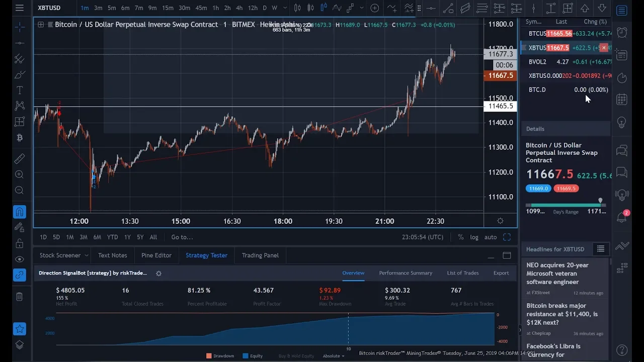The image size is (644, 362).
Task: Hide all drawing tools with eye icon
Action: (x=19, y=259)
